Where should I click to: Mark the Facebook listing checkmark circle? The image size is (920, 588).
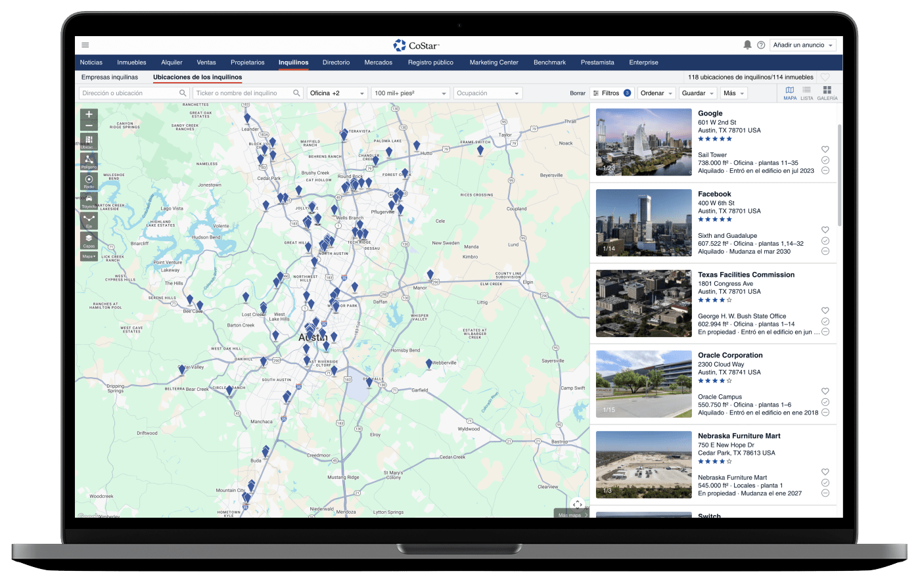[x=825, y=240]
